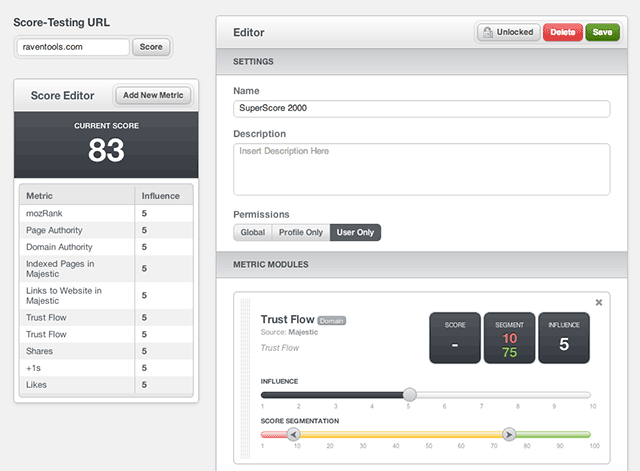Click the Metric column header

tap(77, 196)
